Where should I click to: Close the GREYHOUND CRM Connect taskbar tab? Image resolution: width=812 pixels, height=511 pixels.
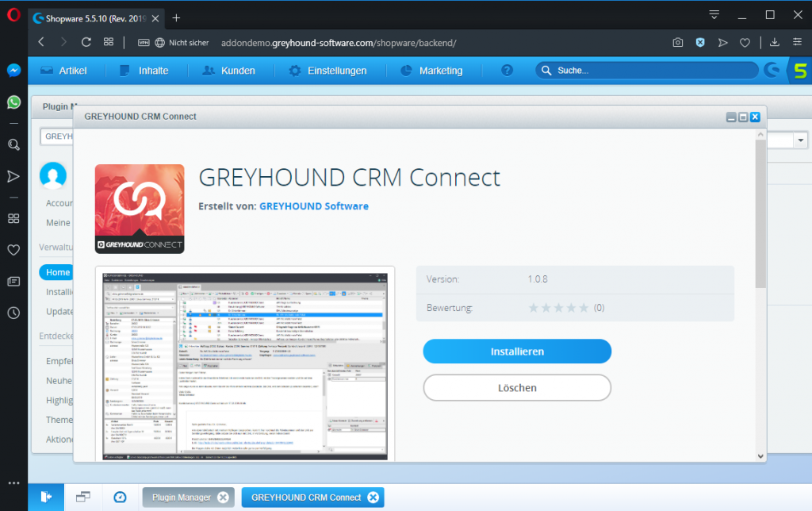373,498
